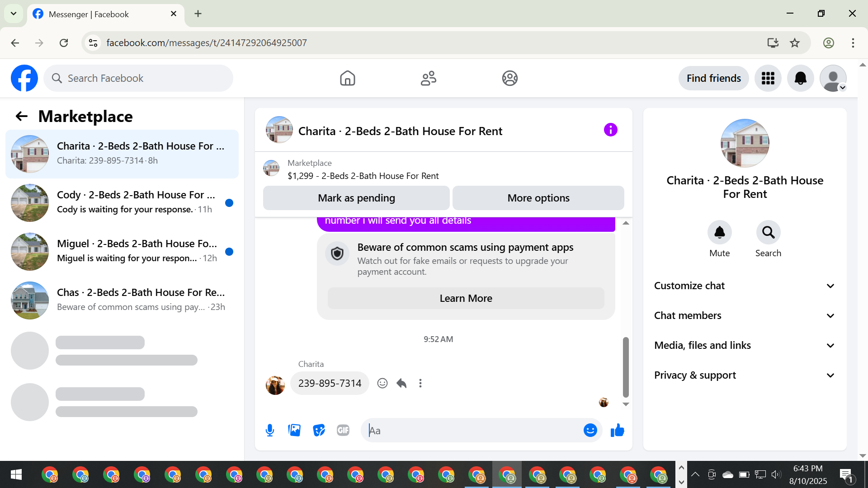This screenshot has width=868, height=488.
Task: Click Learn More about payment scams
Action: click(466, 298)
